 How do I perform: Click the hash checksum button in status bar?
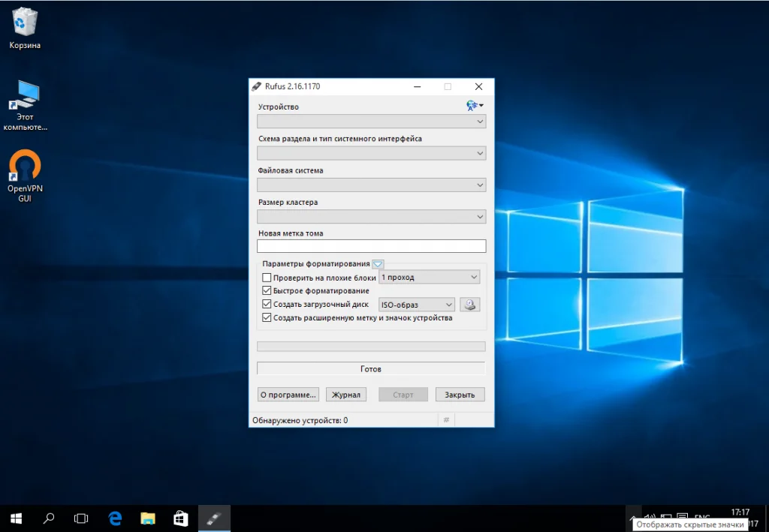(x=446, y=420)
